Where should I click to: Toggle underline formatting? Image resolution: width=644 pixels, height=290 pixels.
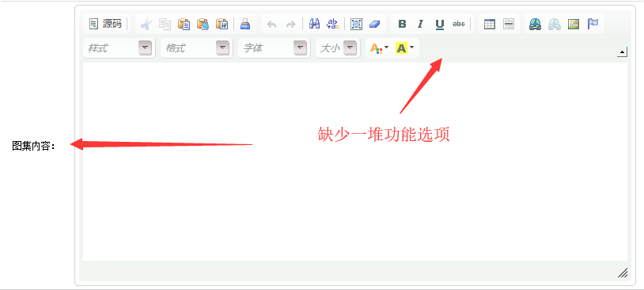[x=440, y=24]
